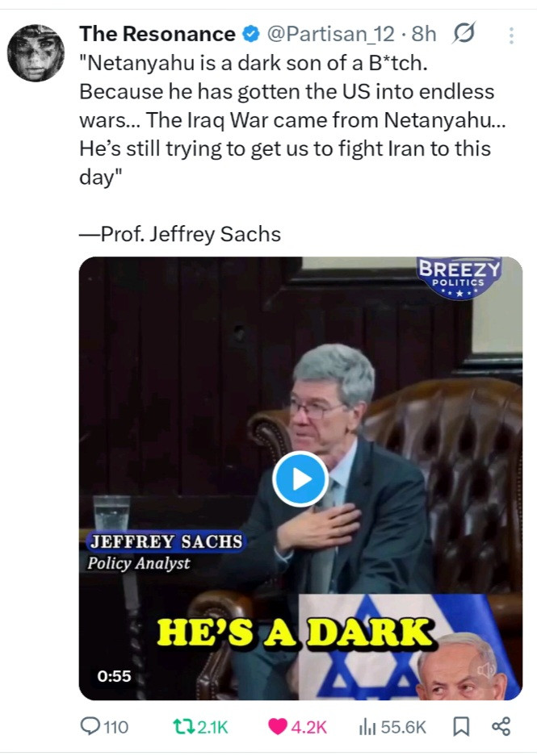Viewport: 537px width, 756px height.
Task: Click the Jeffrey Sachs name caption
Action: point(166,541)
